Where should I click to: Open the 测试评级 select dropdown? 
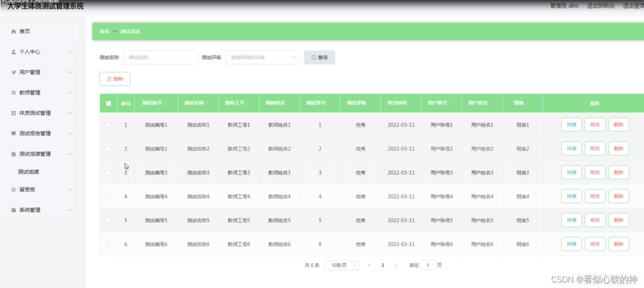263,57
